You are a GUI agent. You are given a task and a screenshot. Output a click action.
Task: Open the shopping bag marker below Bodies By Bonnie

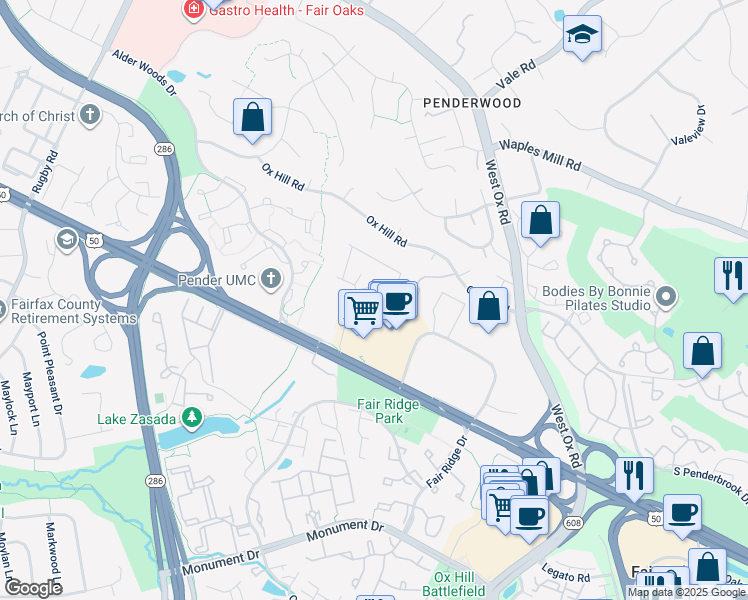coord(702,353)
